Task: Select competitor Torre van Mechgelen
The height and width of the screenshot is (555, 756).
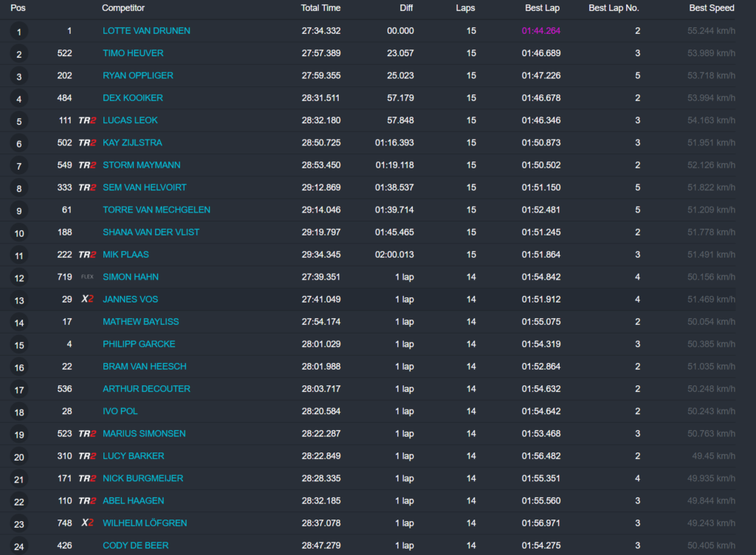Action: pos(157,210)
